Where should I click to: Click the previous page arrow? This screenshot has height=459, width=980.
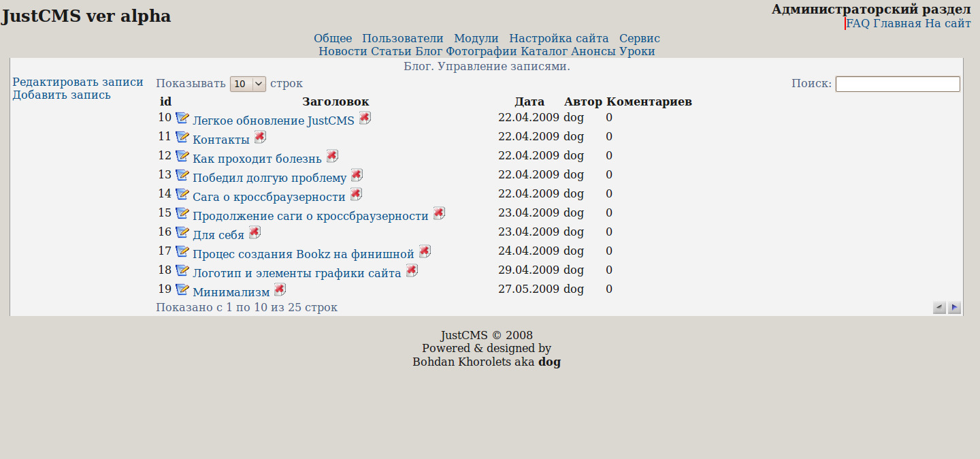click(x=939, y=308)
